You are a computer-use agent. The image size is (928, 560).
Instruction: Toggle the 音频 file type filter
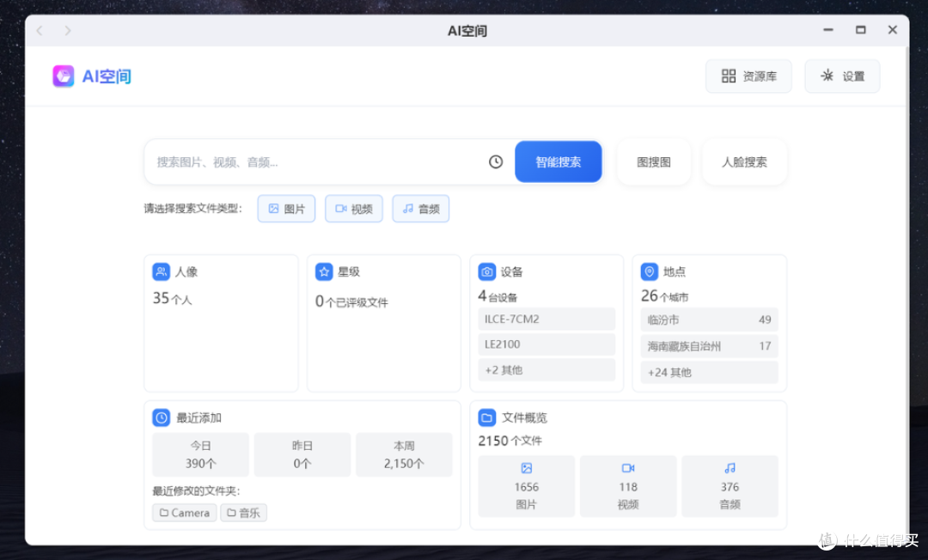click(x=421, y=209)
